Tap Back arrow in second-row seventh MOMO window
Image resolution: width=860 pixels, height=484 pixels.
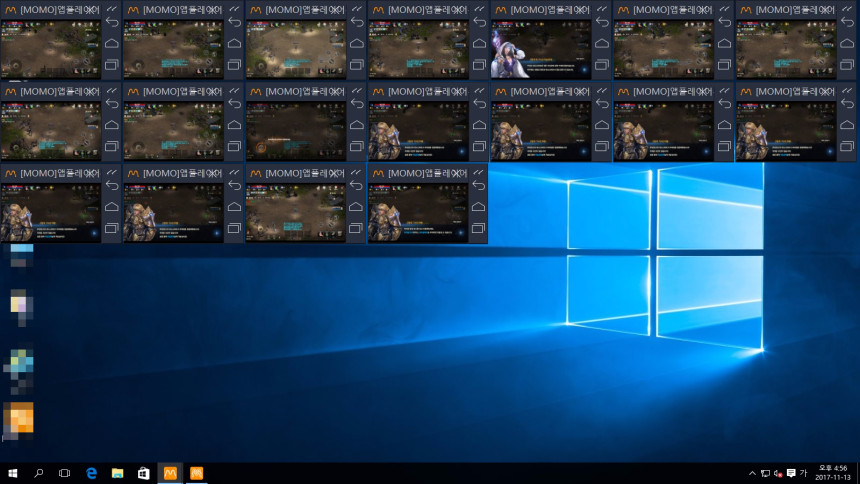[x=847, y=104]
